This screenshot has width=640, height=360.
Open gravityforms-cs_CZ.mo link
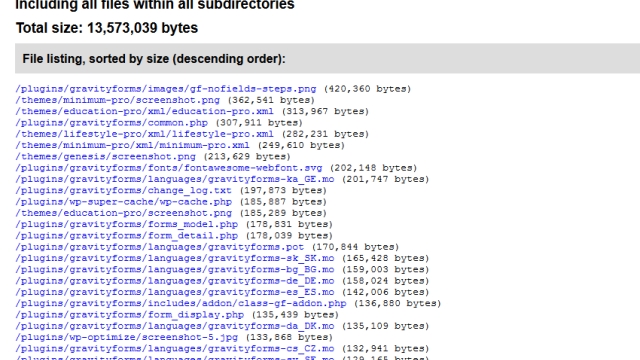pyautogui.click(x=175, y=349)
